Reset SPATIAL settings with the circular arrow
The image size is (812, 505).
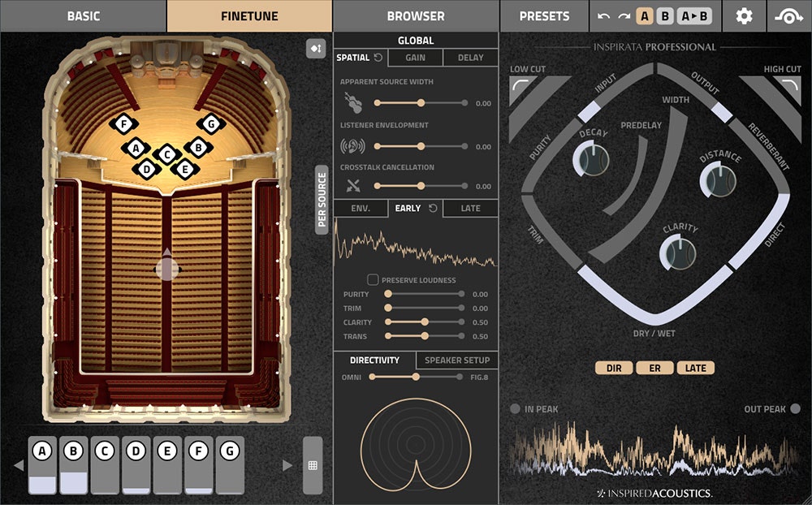pos(378,58)
